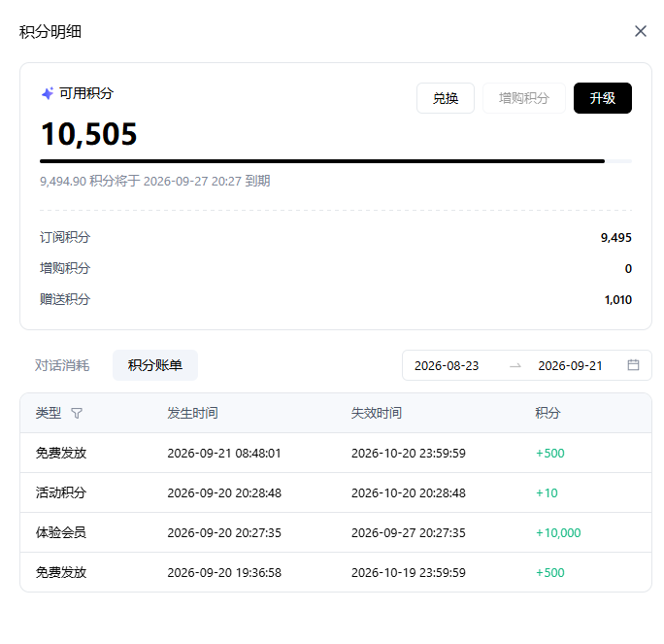Click the 积分明细 dialog title

50,32
